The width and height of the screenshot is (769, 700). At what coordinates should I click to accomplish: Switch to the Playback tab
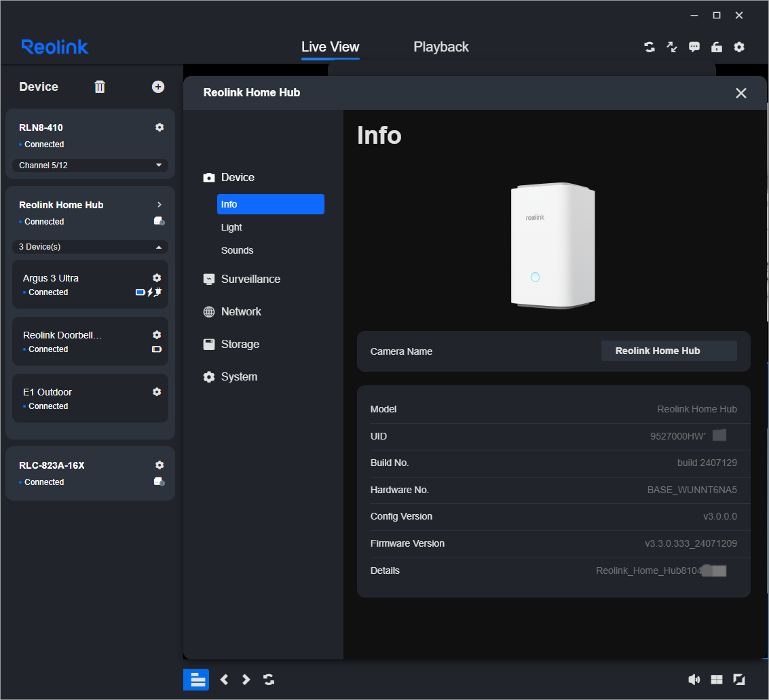click(x=441, y=47)
